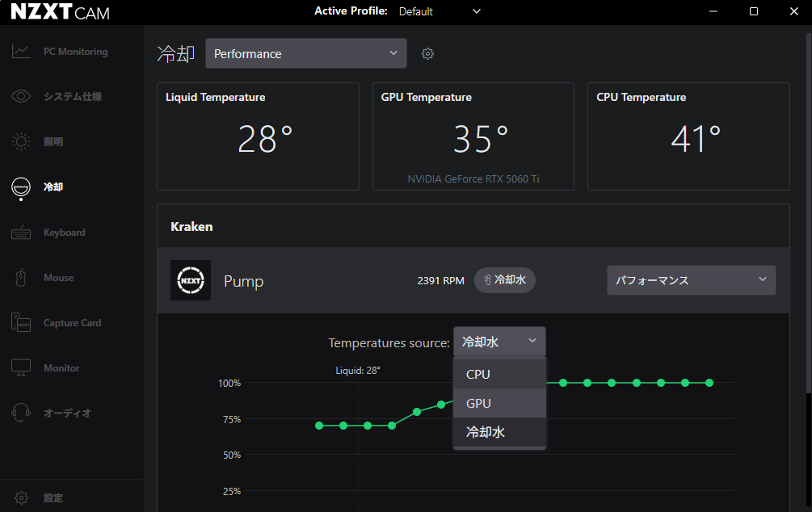The width and height of the screenshot is (812, 512).
Task: Click the Active Profile: label
Action: [x=351, y=10]
